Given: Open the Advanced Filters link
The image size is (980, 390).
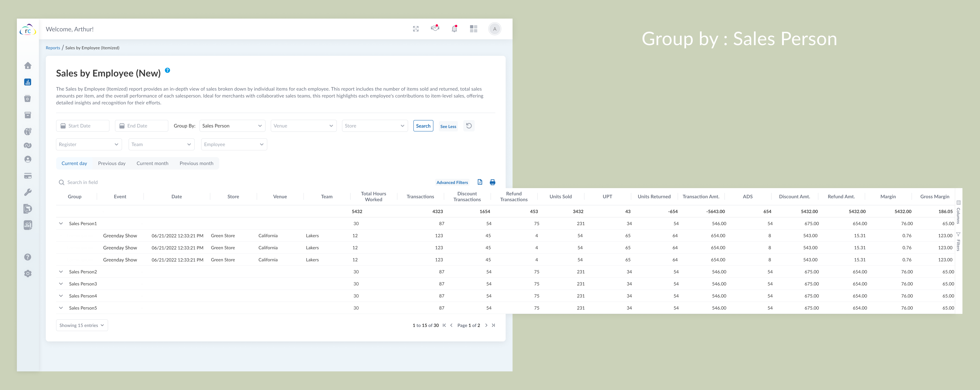Looking at the screenshot, I should click(x=452, y=182).
